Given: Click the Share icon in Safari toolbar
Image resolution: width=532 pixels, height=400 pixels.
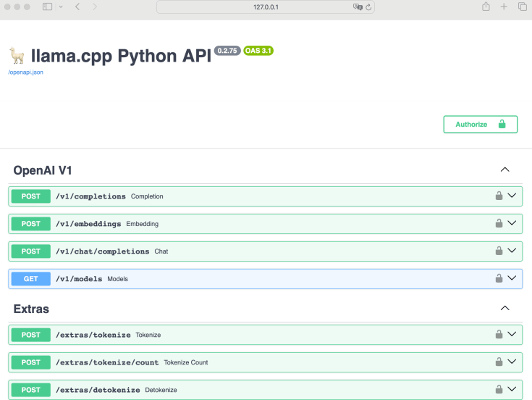Looking at the screenshot, I should pyautogui.click(x=486, y=6).
